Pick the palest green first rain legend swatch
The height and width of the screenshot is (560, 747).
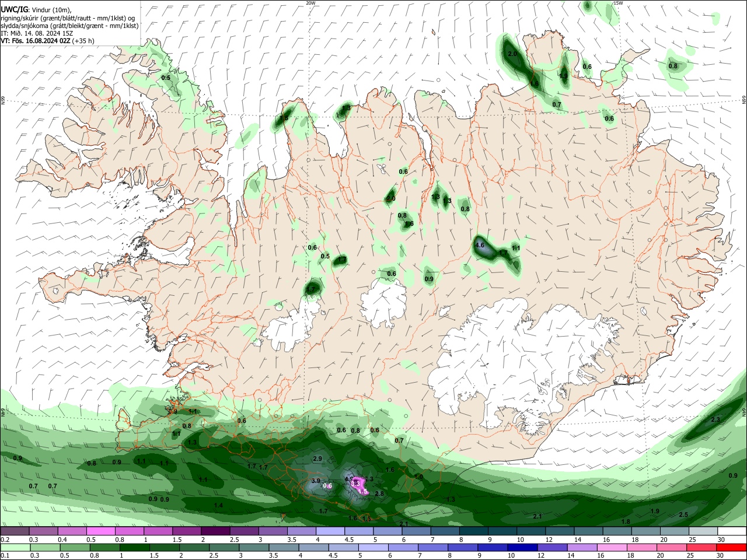15,547
